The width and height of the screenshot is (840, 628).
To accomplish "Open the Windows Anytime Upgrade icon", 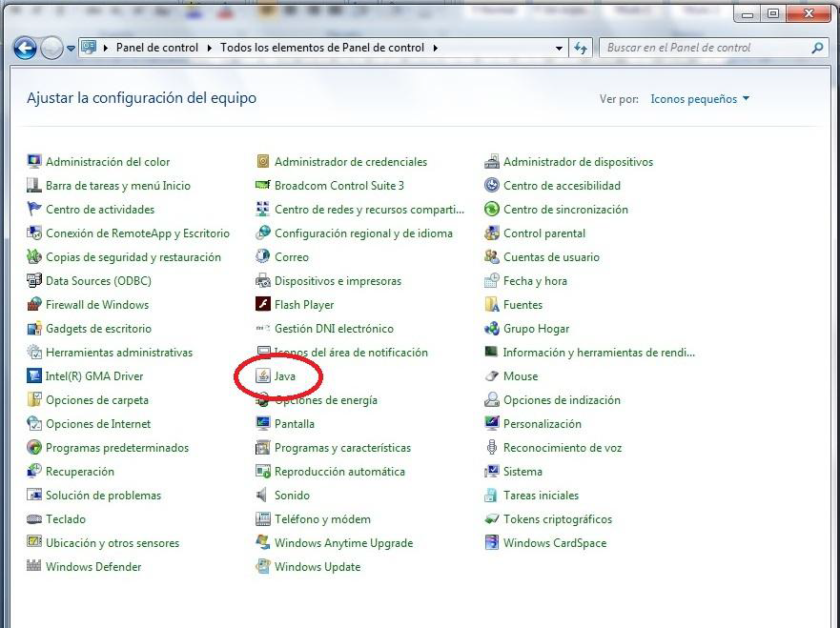I will [x=262, y=542].
